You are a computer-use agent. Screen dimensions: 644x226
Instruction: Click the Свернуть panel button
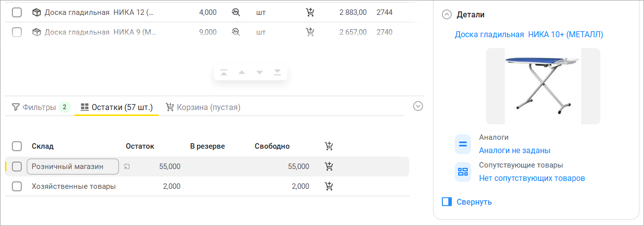coord(467,202)
